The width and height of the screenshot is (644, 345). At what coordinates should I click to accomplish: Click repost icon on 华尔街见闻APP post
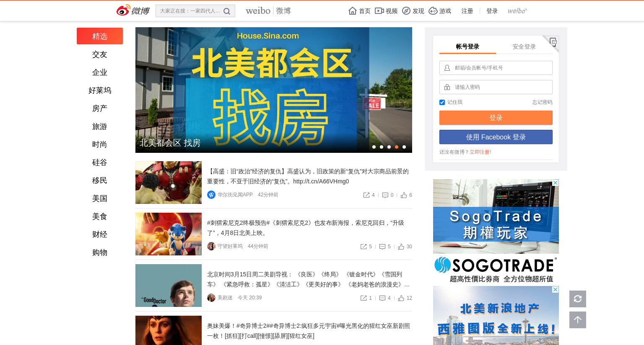[366, 195]
